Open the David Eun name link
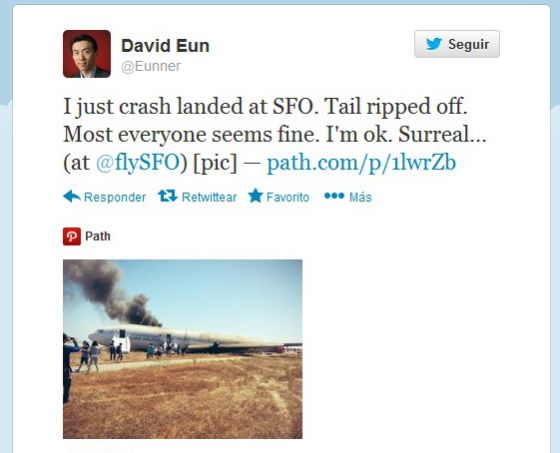This screenshot has width=560, height=453. tap(165, 46)
